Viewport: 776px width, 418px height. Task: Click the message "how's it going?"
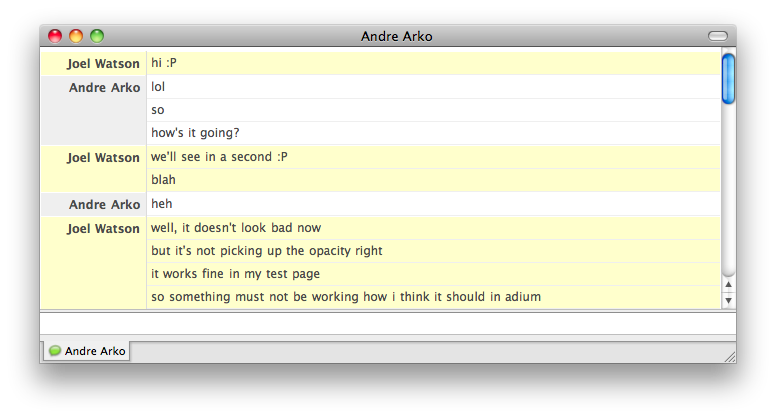pyautogui.click(x=195, y=133)
